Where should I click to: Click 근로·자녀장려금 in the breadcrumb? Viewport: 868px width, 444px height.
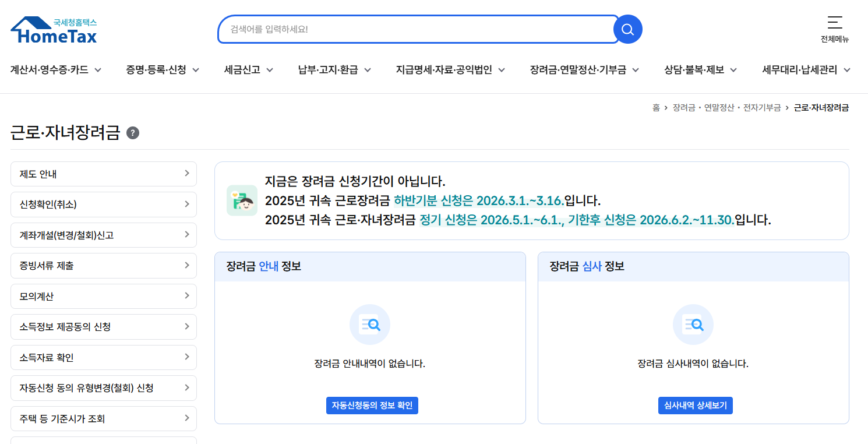(x=821, y=108)
